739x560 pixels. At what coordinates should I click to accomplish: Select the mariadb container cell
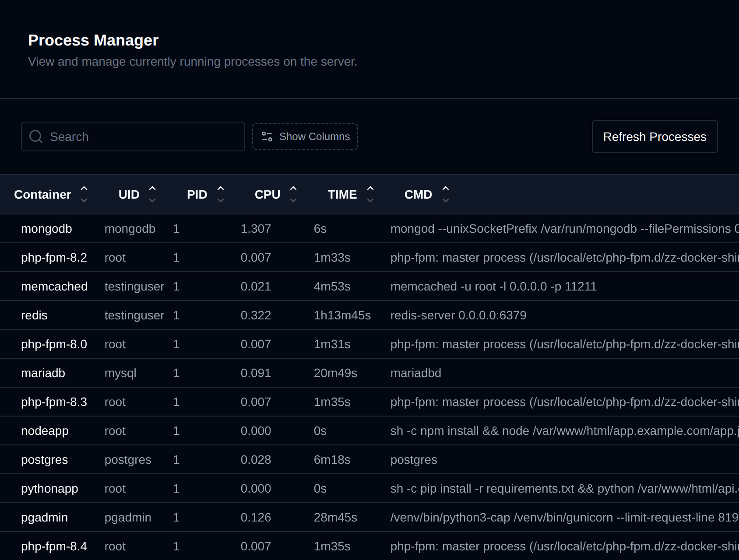point(43,373)
